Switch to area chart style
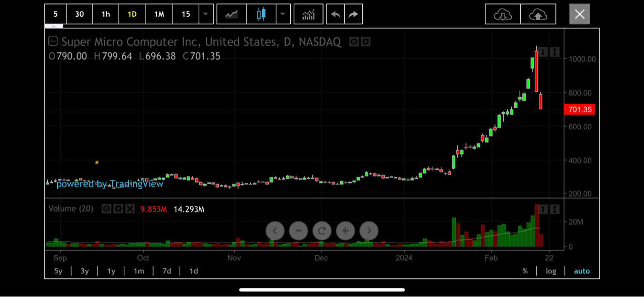This screenshot has height=297, width=644. [231, 14]
